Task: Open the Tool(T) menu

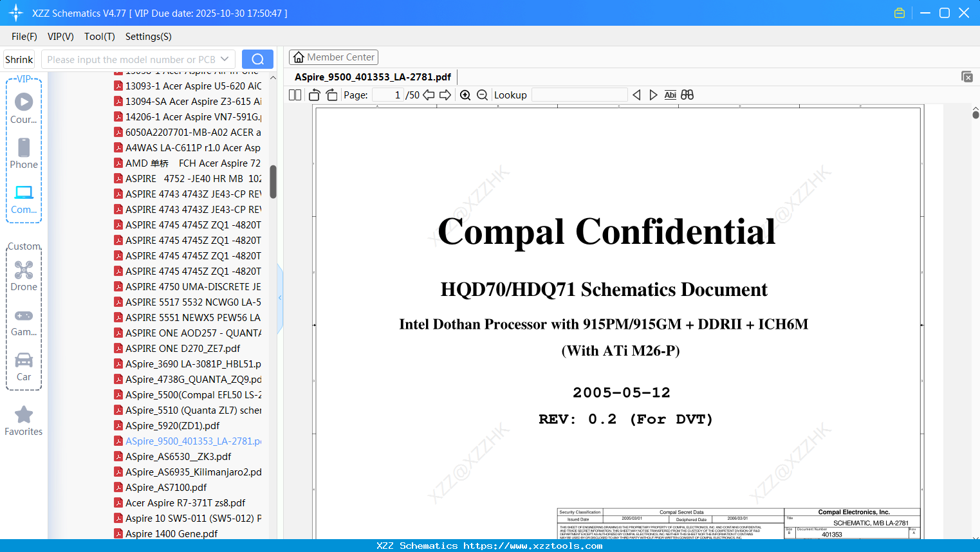Action: click(x=100, y=37)
